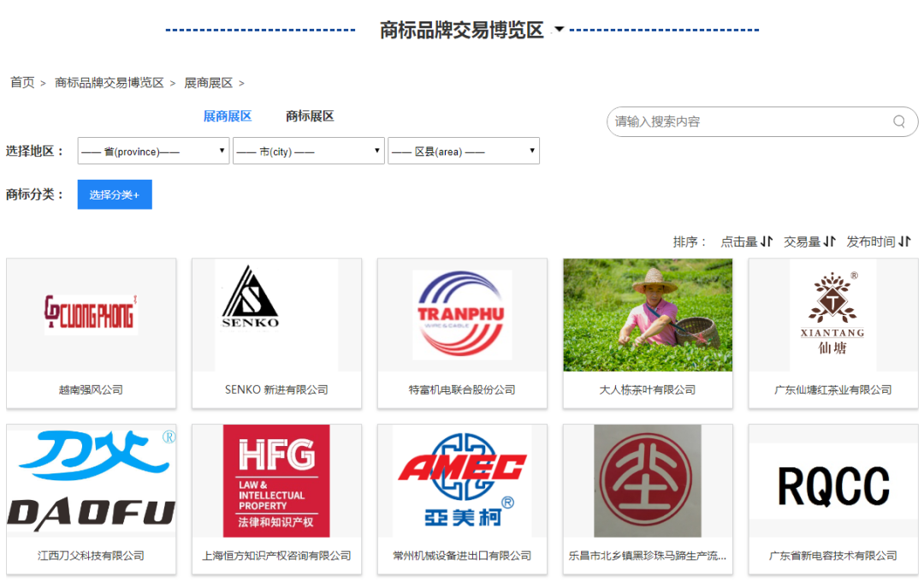This screenshot has height=583, width=924.
Task: Open the TRANPHU logo thumbnail
Action: pos(462,315)
